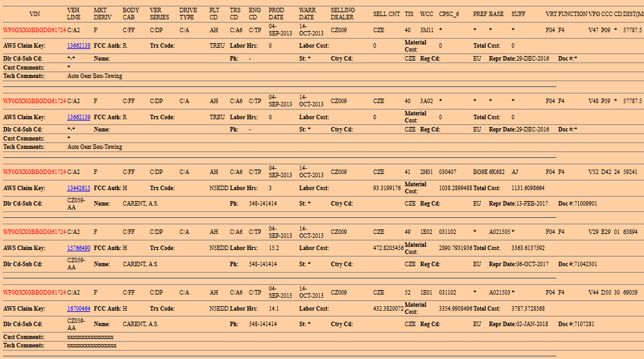Open AWS claim key 13442615
The image size is (644, 359).
79,188
